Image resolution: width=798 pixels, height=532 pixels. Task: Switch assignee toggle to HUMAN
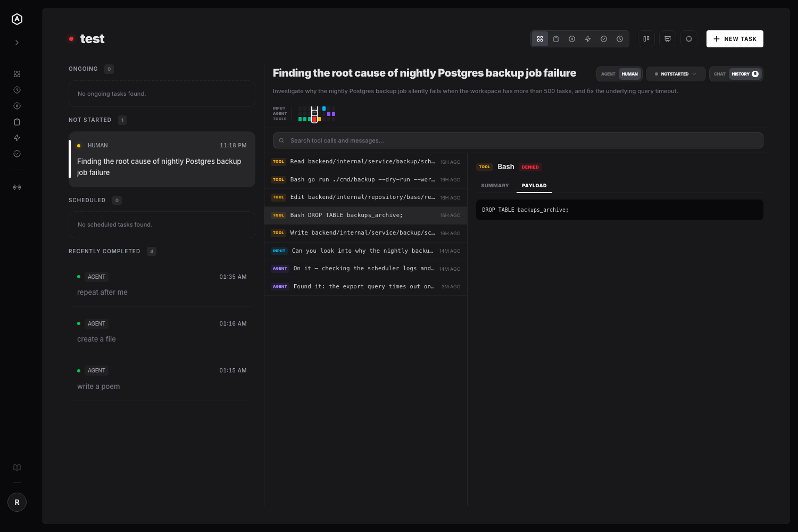630,74
